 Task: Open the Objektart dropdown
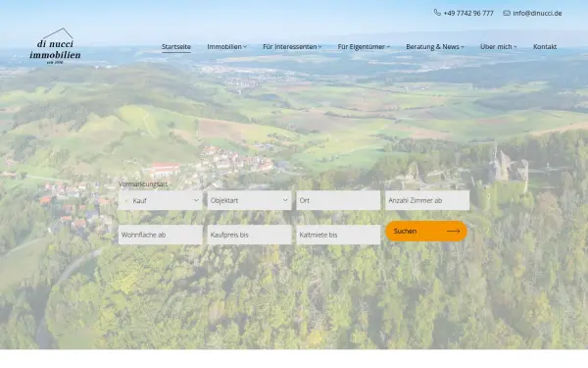coord(249,200)
